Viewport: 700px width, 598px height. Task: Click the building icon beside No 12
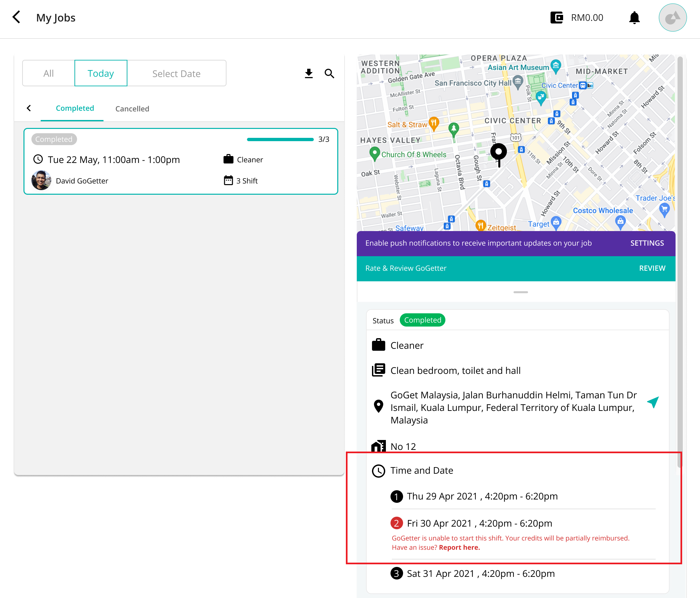pos(378,446)
